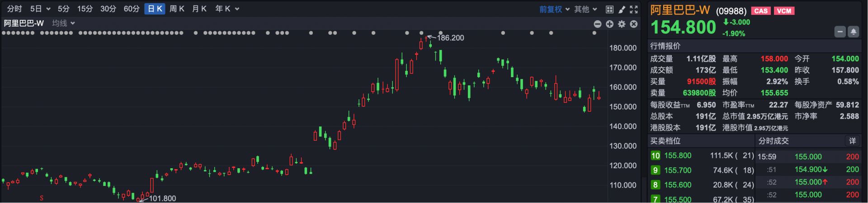Click the 阿里巴巴-W stock title
Image resolution: width=868 pixels, height=203 pixels.
pos(680,10)
